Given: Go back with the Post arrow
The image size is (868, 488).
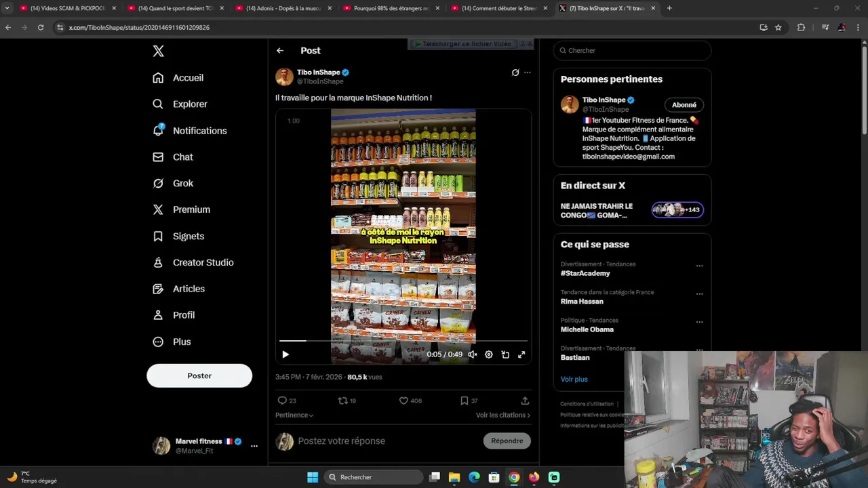Looking at the screenshot, I should point(280,51).
